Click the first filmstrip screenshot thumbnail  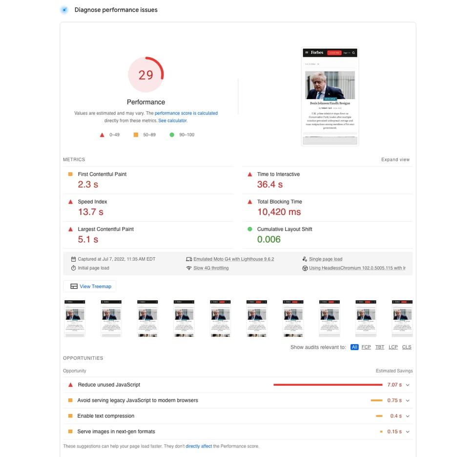click(75, 318)
